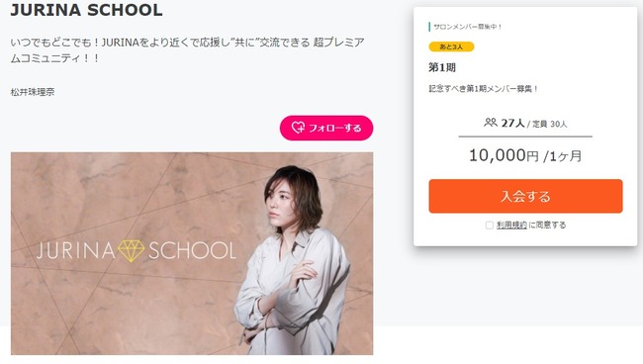Click the 定員 30人 capacity text

[549, 124]
